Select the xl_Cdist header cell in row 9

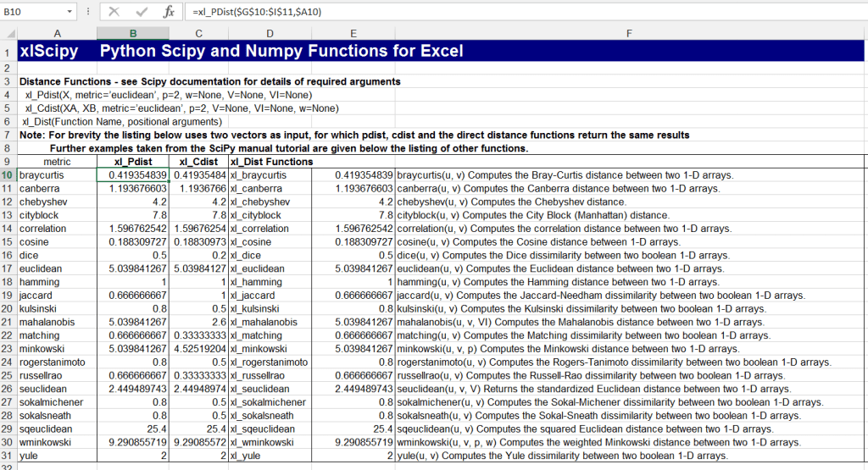click(199, 161)
